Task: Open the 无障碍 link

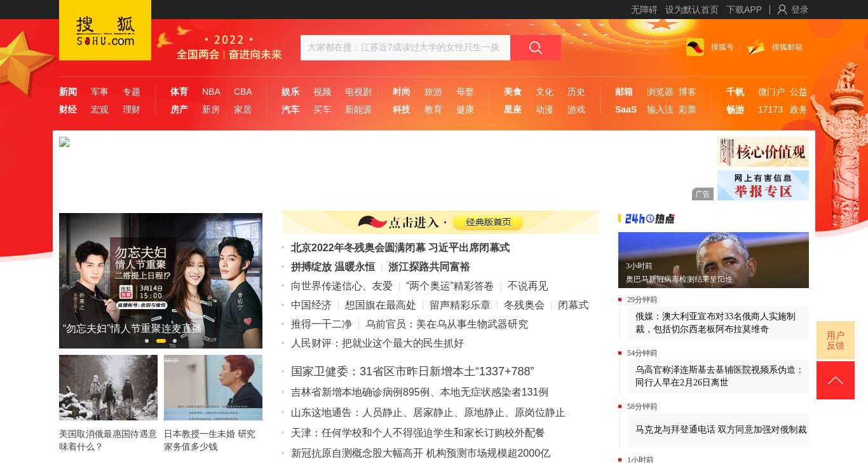Action: tap(644, 10)
